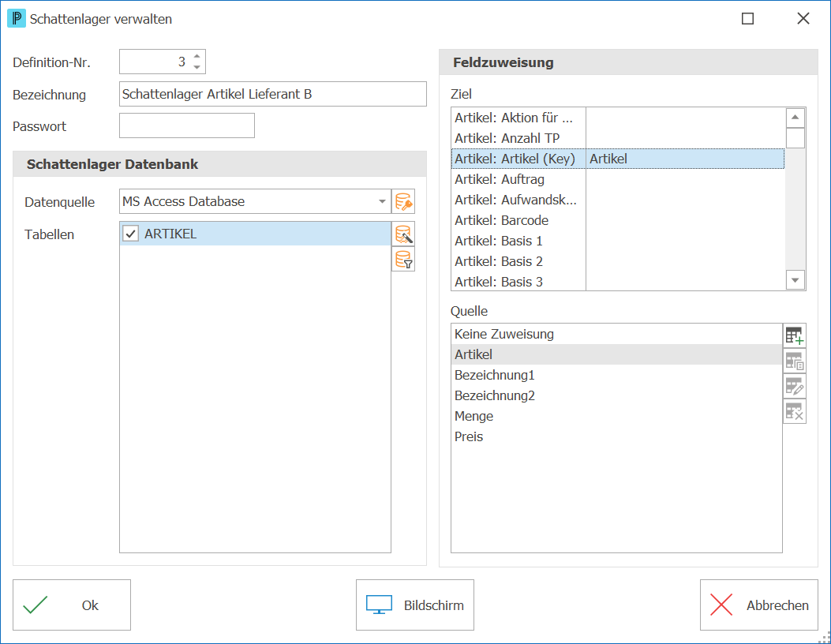The height and width of the screenshot is (644, 831).
Task: Select 'Artikel: Basis 2' target row
Action: [x=618, y=262]
